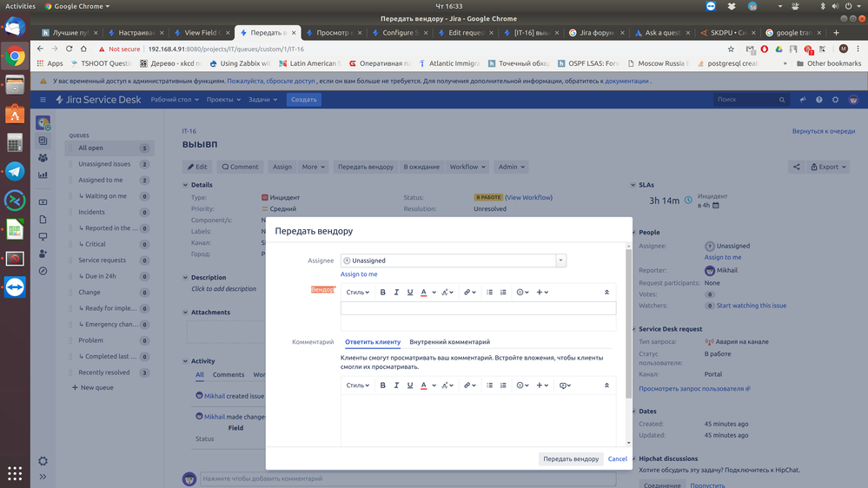Switch to Внутренний комментарий tab
The width and height of the screenshot is (868, 488).
(449, 342)
